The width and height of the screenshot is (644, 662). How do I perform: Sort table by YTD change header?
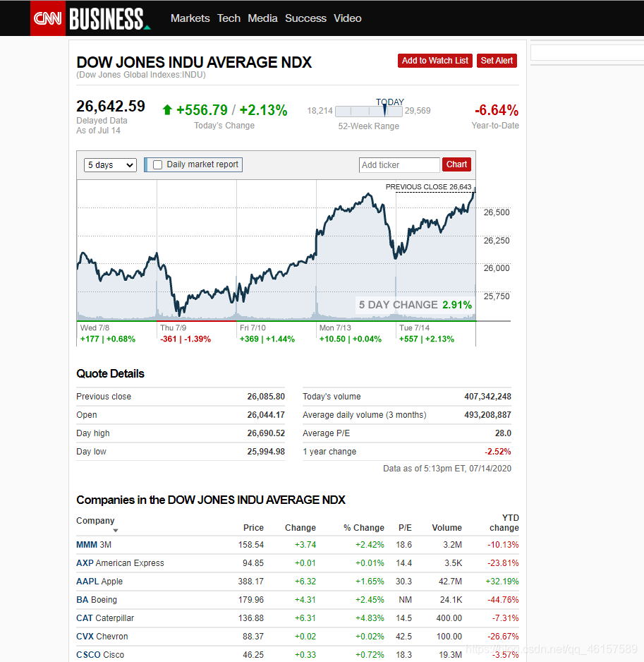click(x=504, y=523)
